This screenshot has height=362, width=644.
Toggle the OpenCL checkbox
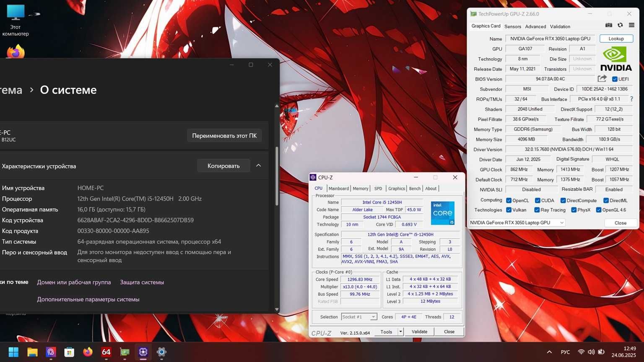509,200
